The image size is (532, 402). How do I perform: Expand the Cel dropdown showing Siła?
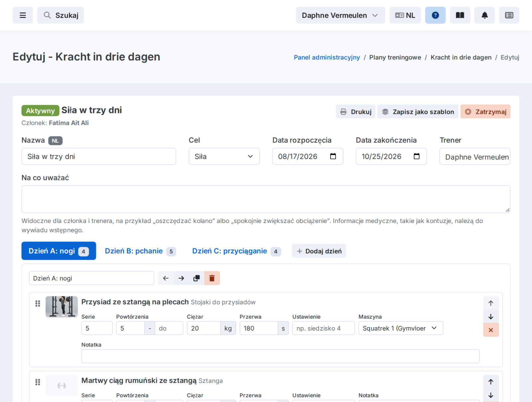pos(224,156)
